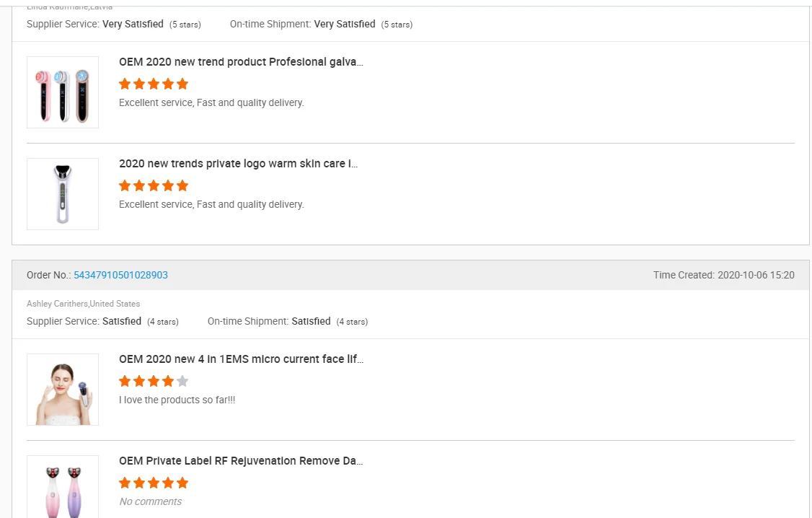
Task: Click reviewer name Ashley Carithers, United States
Action: click(x=84, y=304)
